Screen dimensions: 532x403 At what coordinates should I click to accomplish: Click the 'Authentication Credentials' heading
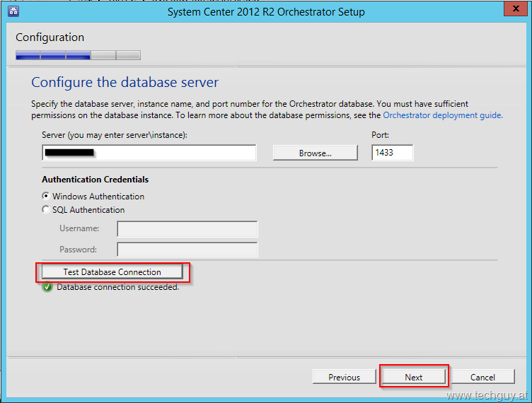(x=95, y=180)
